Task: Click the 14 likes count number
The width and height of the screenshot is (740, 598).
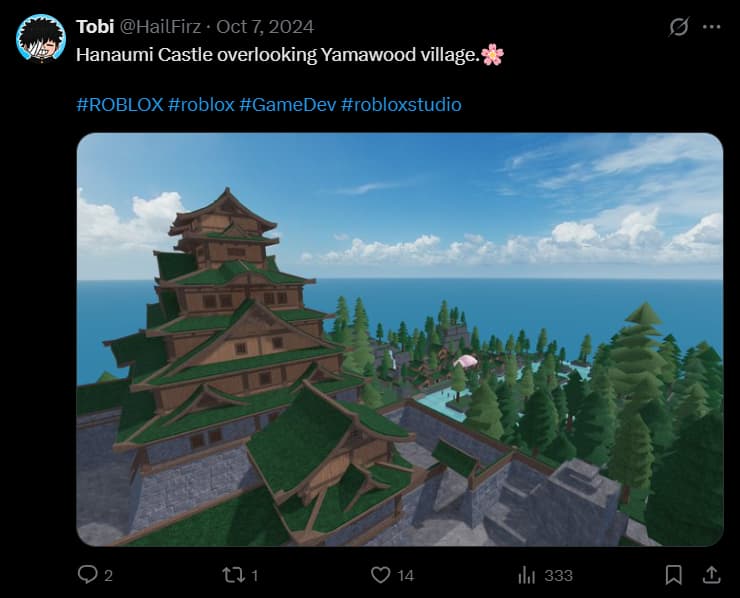Action: [405, 575]
